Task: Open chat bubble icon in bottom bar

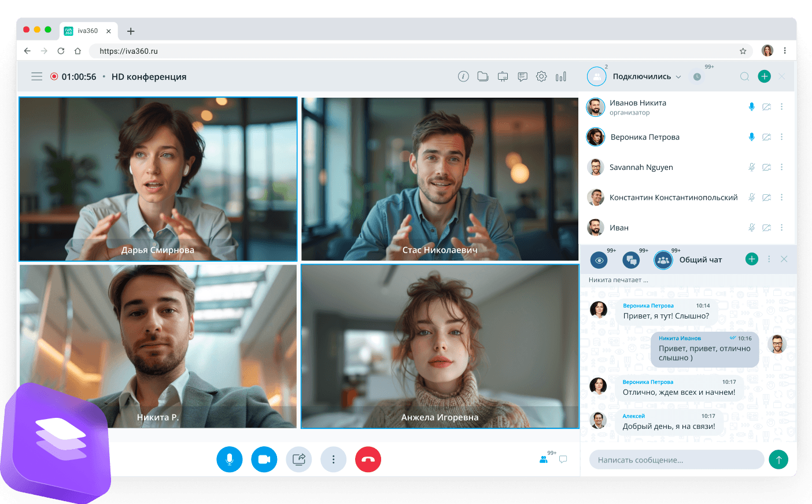Action: point(563,459)
